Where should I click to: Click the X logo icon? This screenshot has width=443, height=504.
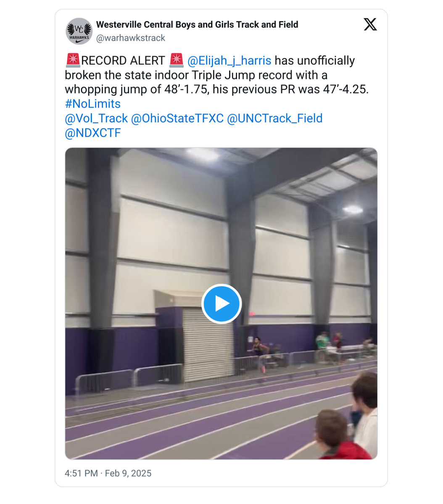(x=370, y=24)
